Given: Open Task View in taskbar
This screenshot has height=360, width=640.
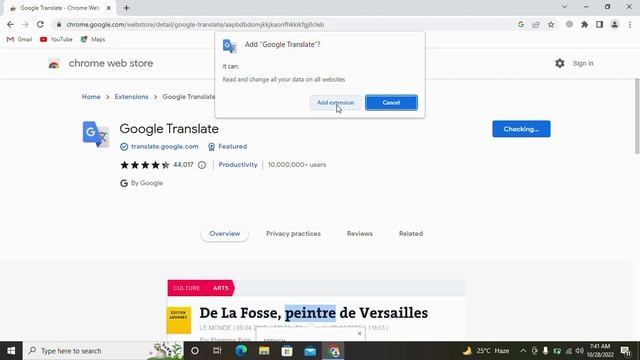Looking at the screenshot, I should tap(217, 351).
